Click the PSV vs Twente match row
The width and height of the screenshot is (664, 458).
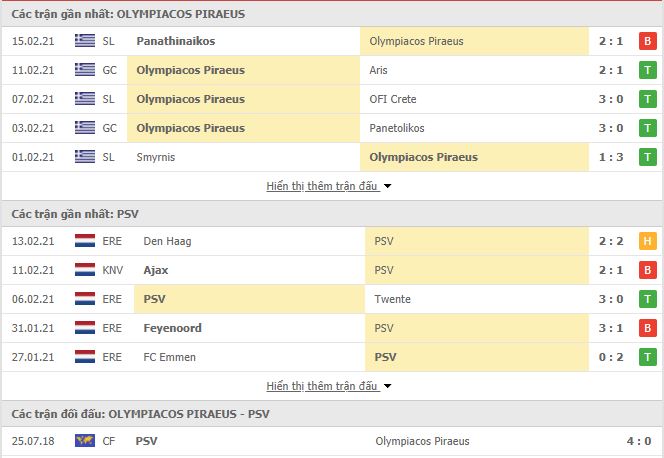(x=332, y=299)
